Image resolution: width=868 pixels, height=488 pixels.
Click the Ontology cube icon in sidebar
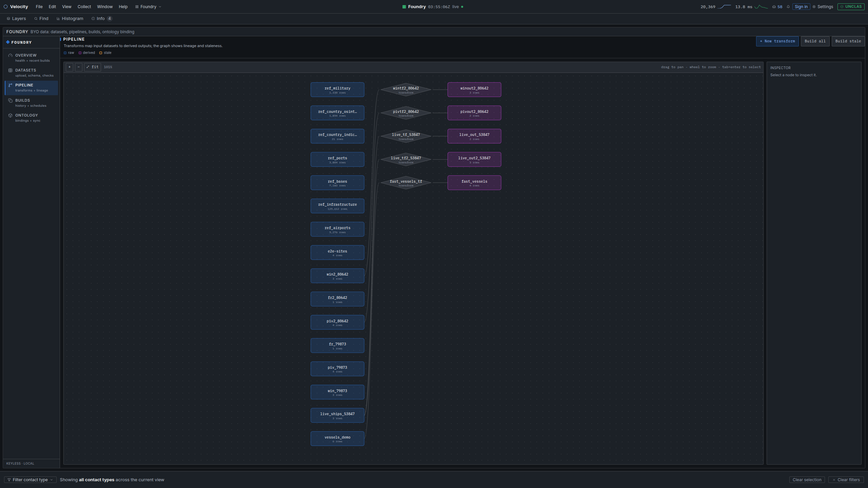coord(11,116)
